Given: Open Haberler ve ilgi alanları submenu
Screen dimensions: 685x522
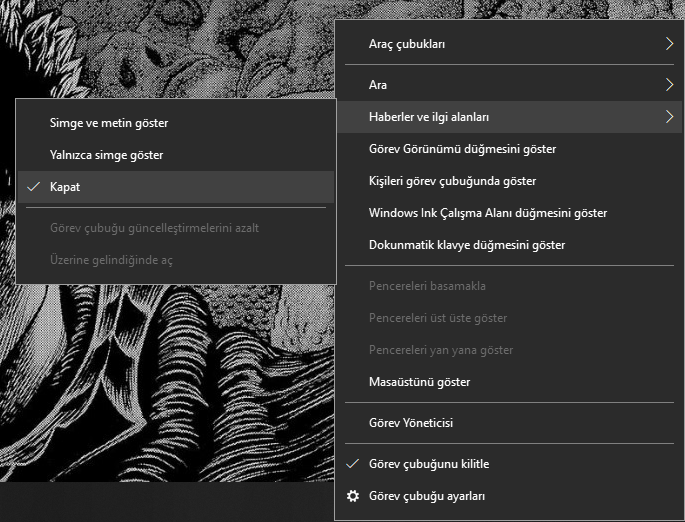Looking at the screenshot, I should click(x=509, y=117).
